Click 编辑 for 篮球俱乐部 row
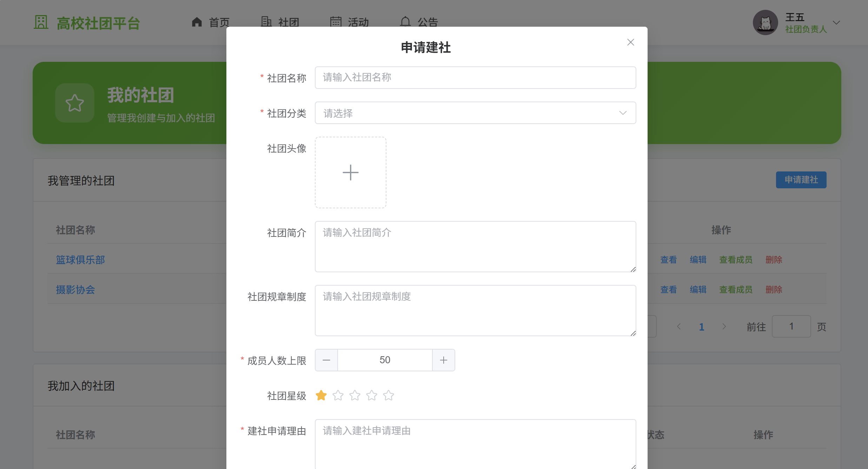 click(698, 260)
